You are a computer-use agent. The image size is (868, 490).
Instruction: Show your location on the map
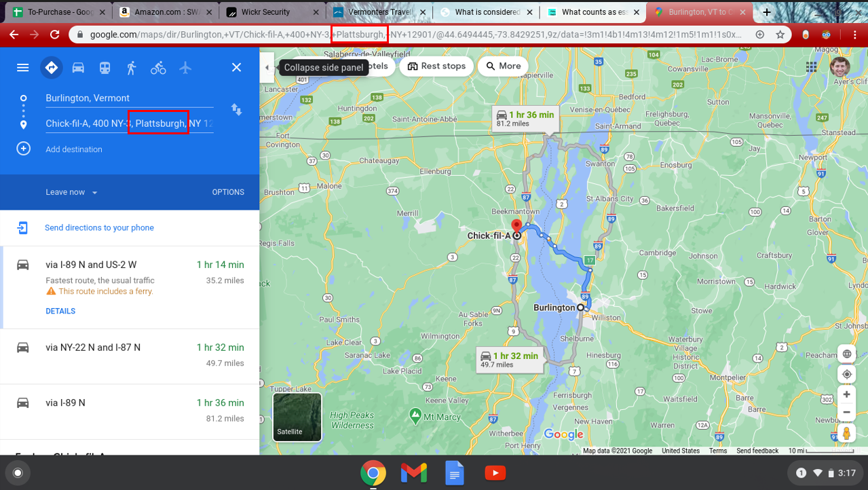tap(847, 374)
